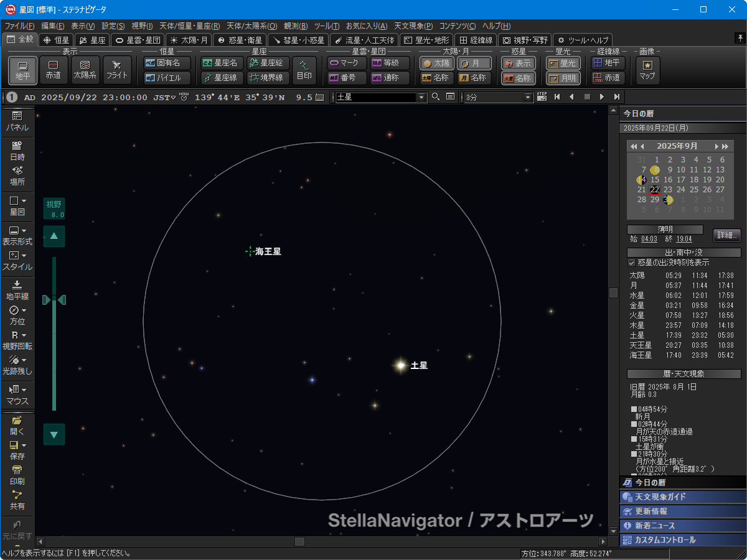Open the カスタムコントロール panel
The image size is (747, 560).
click(683, 540)
